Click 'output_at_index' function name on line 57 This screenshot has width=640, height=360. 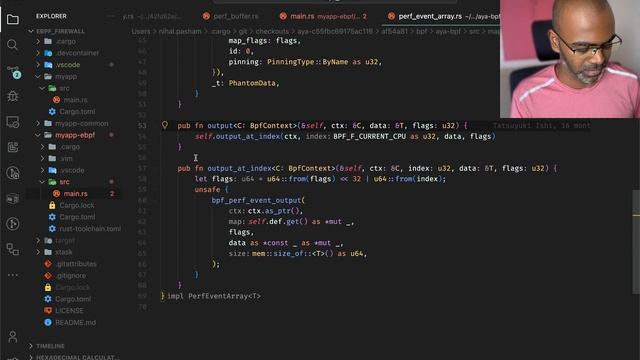point(239,168)
